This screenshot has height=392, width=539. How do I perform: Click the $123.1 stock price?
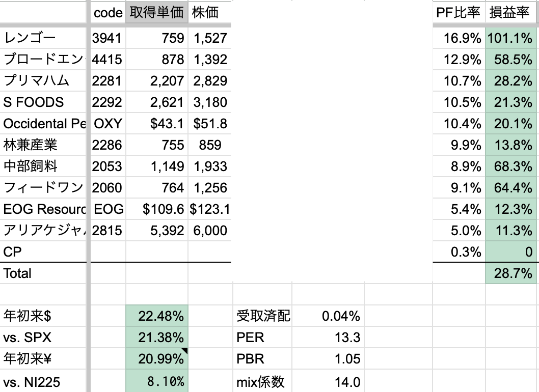[209, 209]
